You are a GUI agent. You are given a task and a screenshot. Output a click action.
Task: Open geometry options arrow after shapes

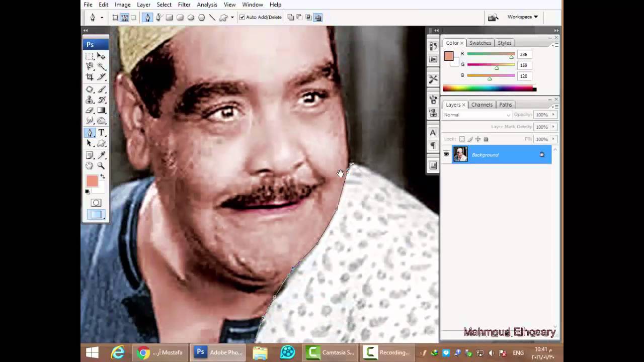[x=232, y=18]
